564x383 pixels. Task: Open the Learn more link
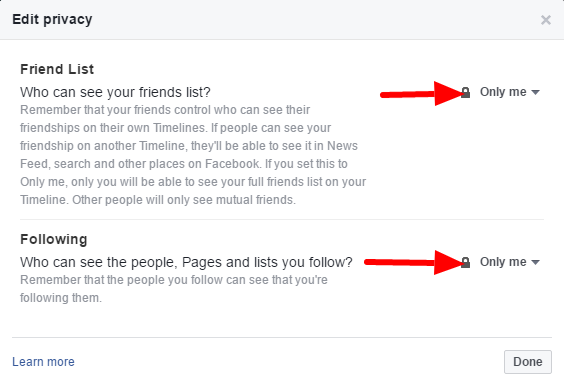(44, 361)
